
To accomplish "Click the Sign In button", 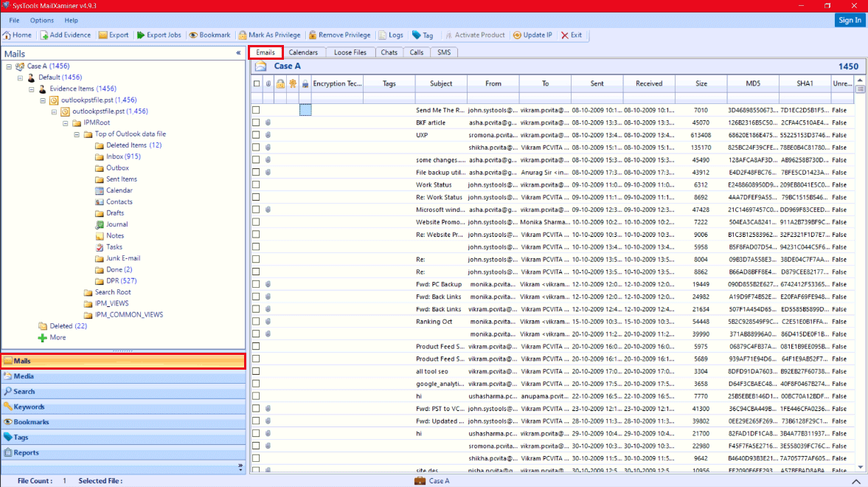I will [849, 20].
